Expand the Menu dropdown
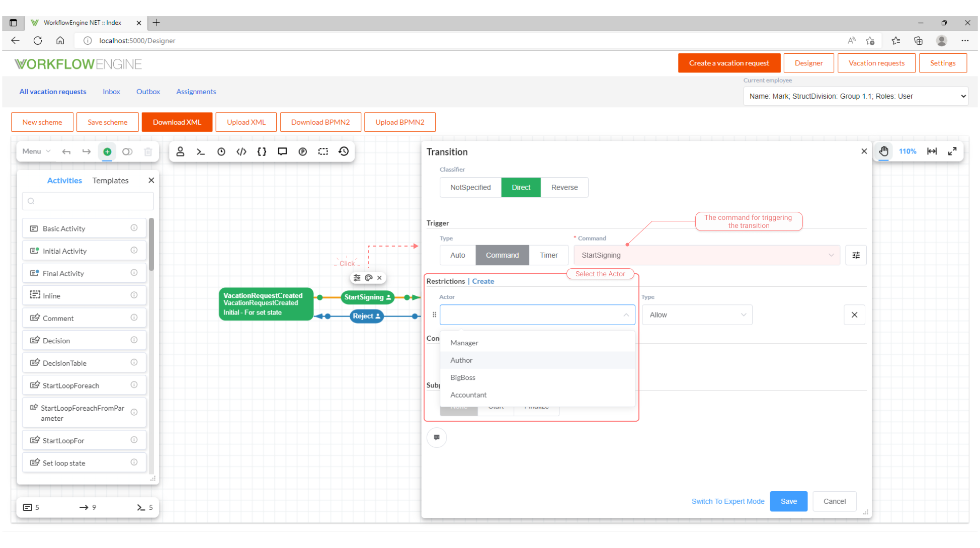The width and height of the screenshot is (980, 548). point(36,151)
